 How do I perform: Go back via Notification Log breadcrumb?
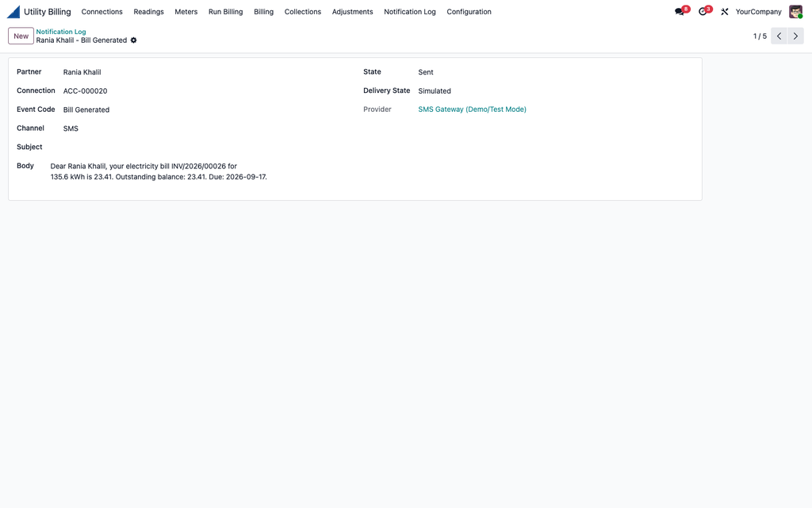61,32
